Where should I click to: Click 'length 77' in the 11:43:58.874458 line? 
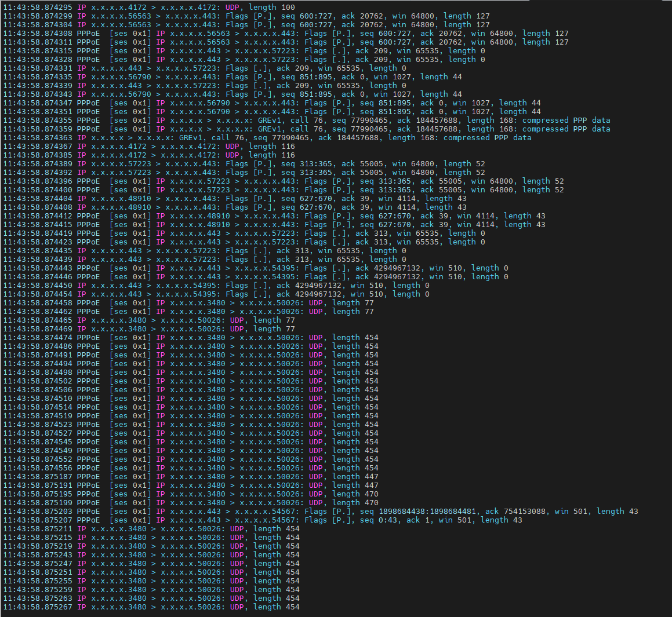pos(353,303)
